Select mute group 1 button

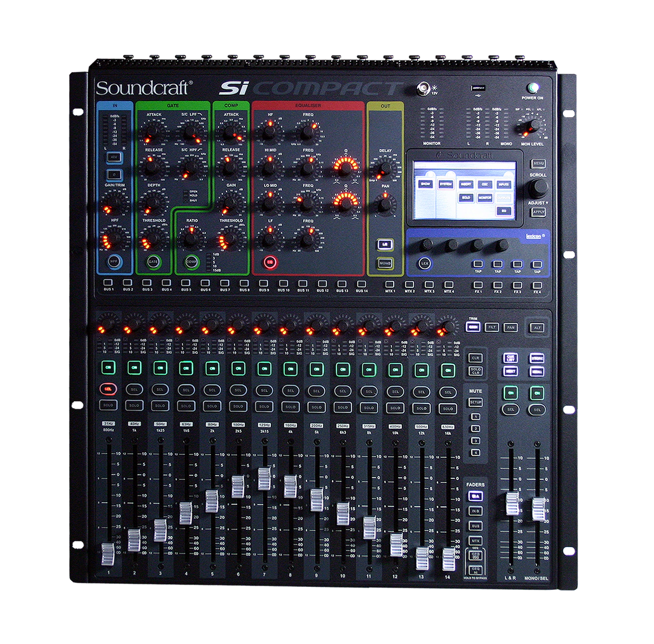pos(475,417)
